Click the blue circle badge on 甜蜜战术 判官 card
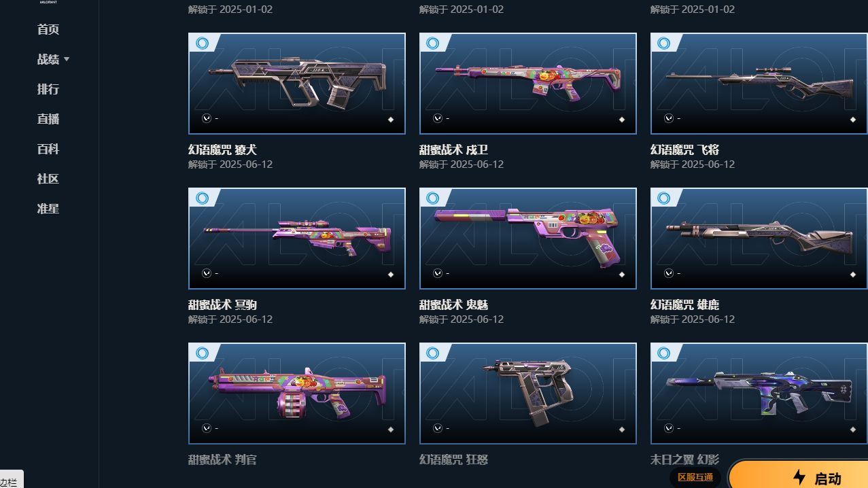This screenshot has width=868, height=488. 202,353
